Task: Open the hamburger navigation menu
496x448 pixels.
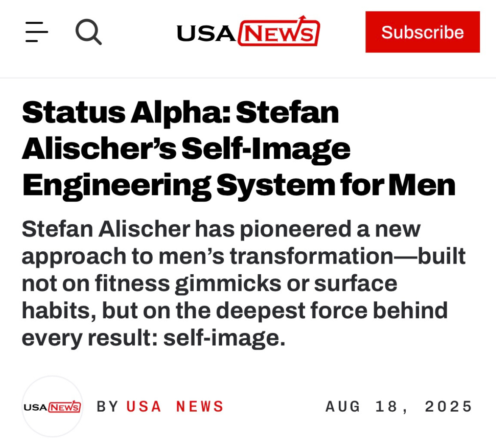Action: tap(36, 32)
